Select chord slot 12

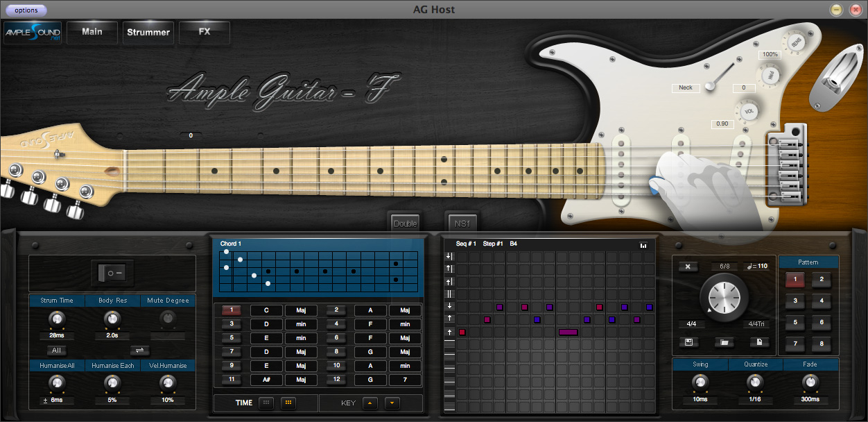coord(336,380)
